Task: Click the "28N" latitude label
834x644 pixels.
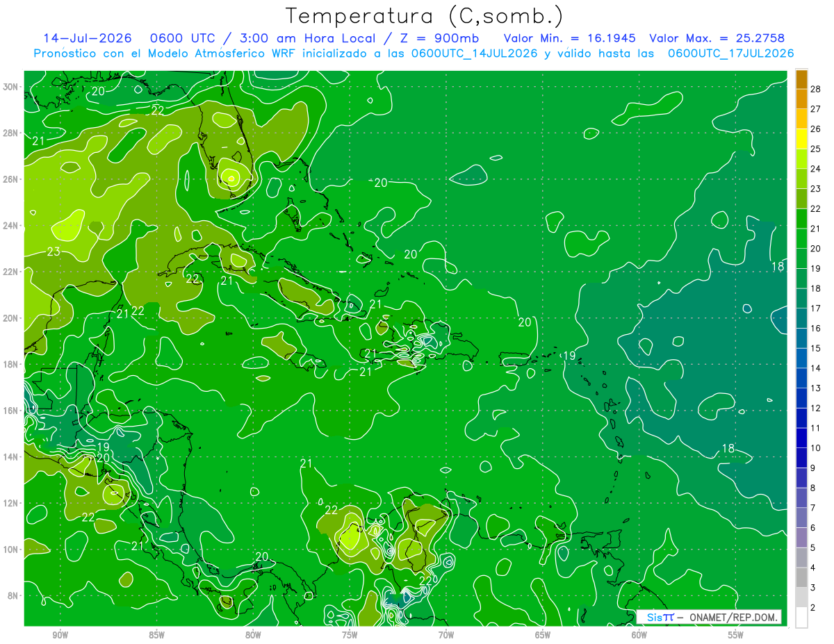Action: [x=11, y=133]
